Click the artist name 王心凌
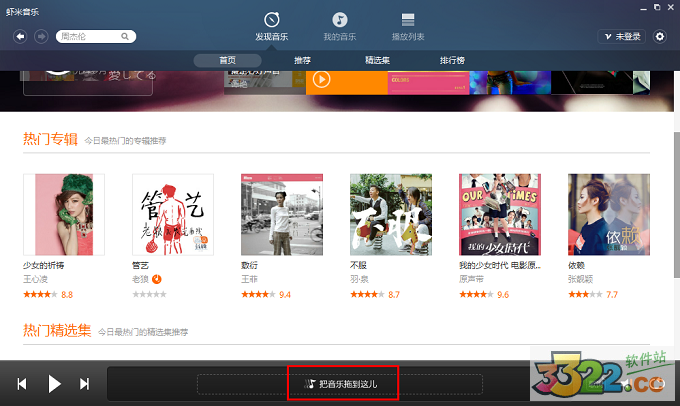Screen dimensions: 680x406 coord(35,279)
